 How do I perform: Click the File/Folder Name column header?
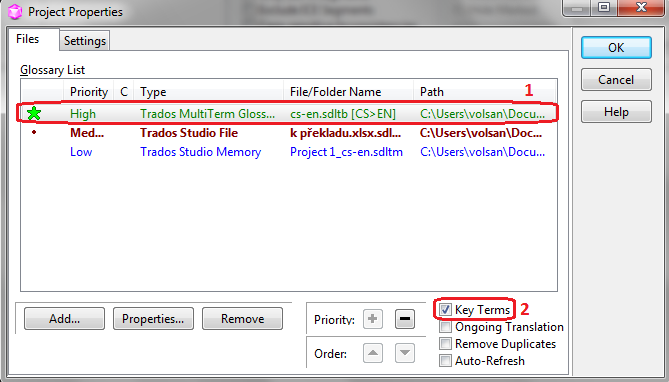(349, 92)
